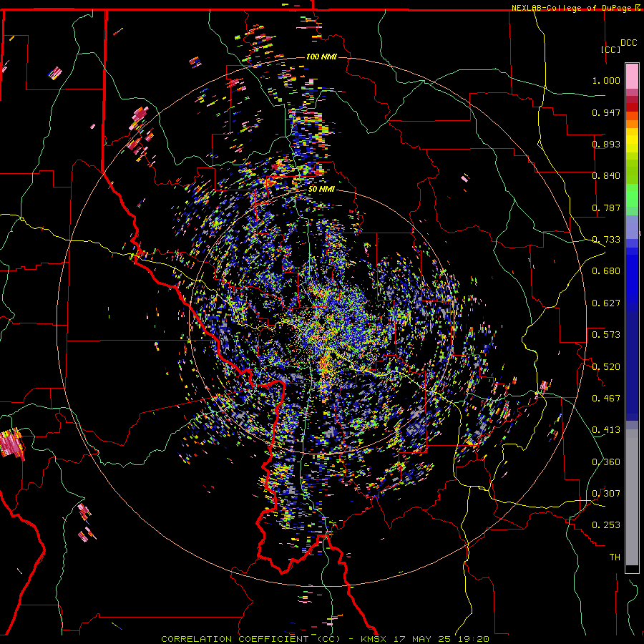Screen dimensions: 644x644
Task: Click the 0.573 scale value
Action: point(606,335)
